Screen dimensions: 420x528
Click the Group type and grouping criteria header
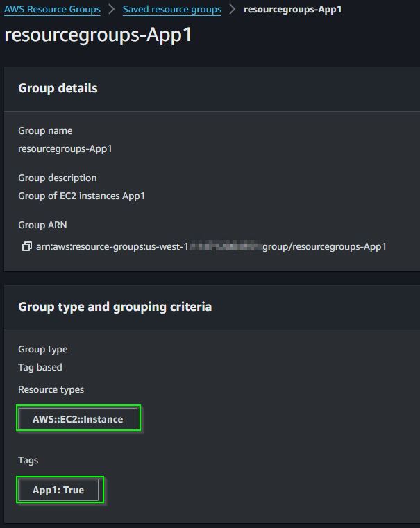coord(115,307)
